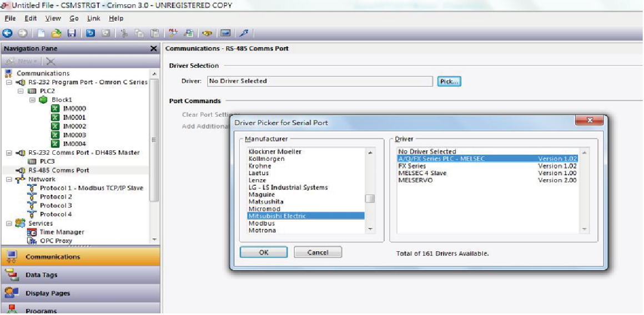Open the View menu
Image resolution: width=644 pixels, height=315 pixels.
coord(53,18)
